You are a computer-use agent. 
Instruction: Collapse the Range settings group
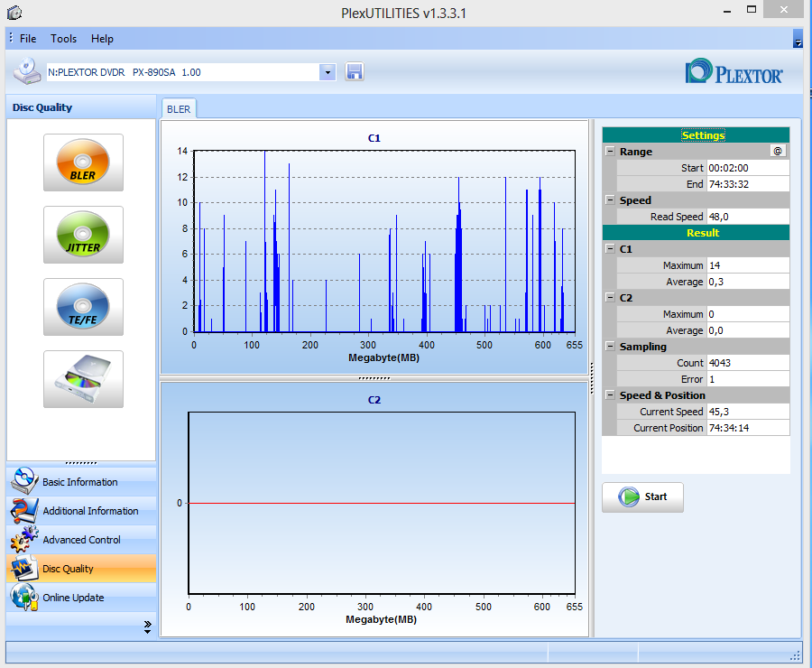tap(610, 152)
